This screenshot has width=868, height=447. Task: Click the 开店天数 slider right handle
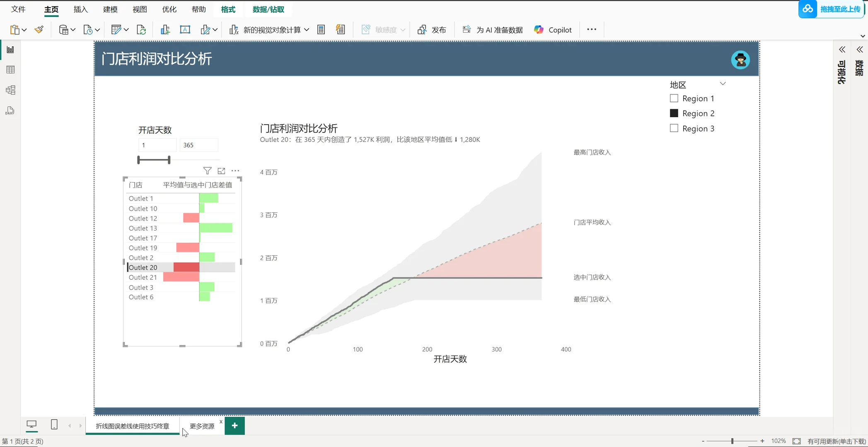169,160
